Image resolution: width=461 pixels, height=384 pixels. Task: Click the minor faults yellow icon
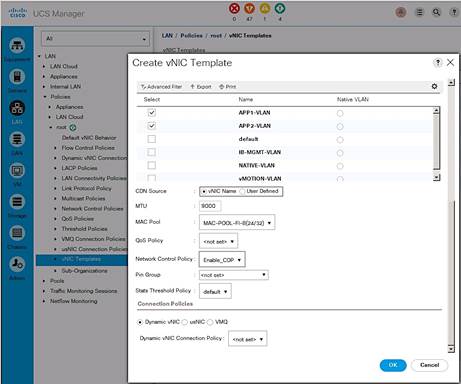pyautogui.click(x=265, y=8)
